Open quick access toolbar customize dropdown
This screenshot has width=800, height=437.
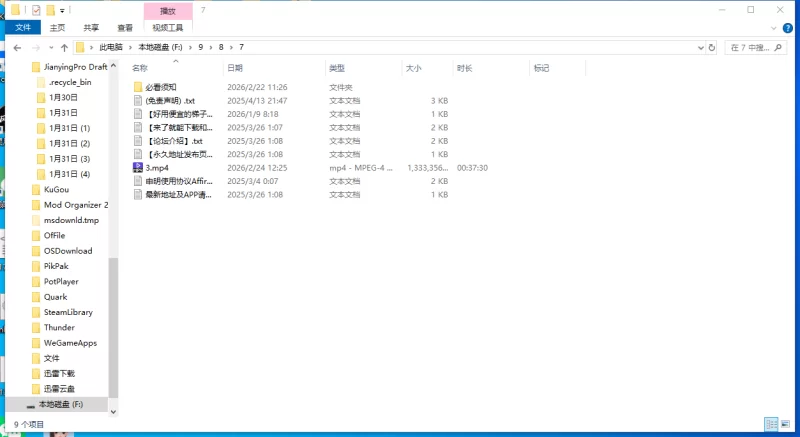tap(62, 10)
